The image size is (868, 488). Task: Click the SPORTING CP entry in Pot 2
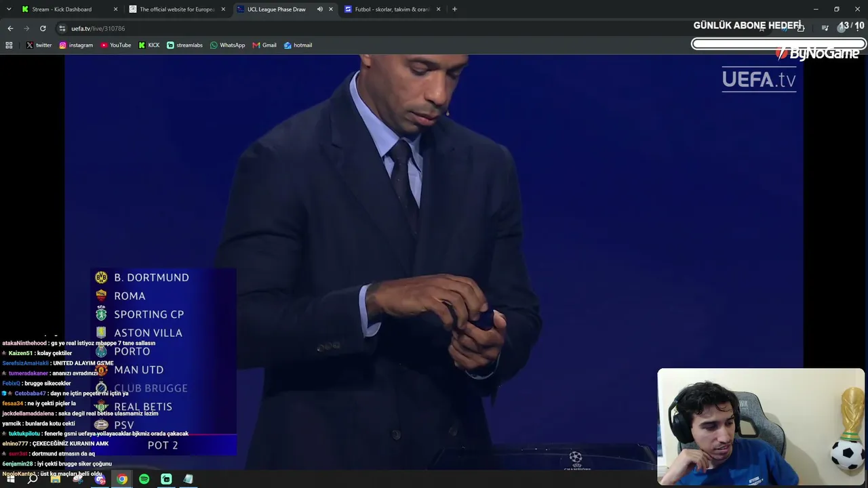pos(149,314)
